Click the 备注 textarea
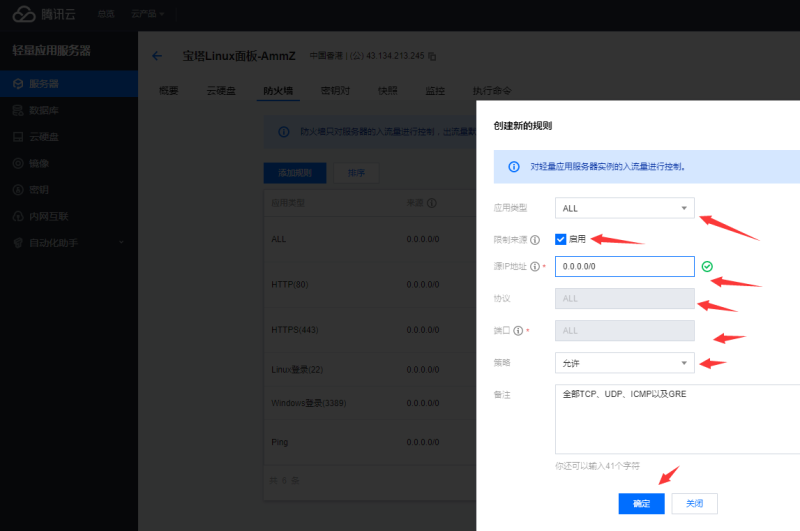Screen dimensions: 800x531 click(678, 419)
